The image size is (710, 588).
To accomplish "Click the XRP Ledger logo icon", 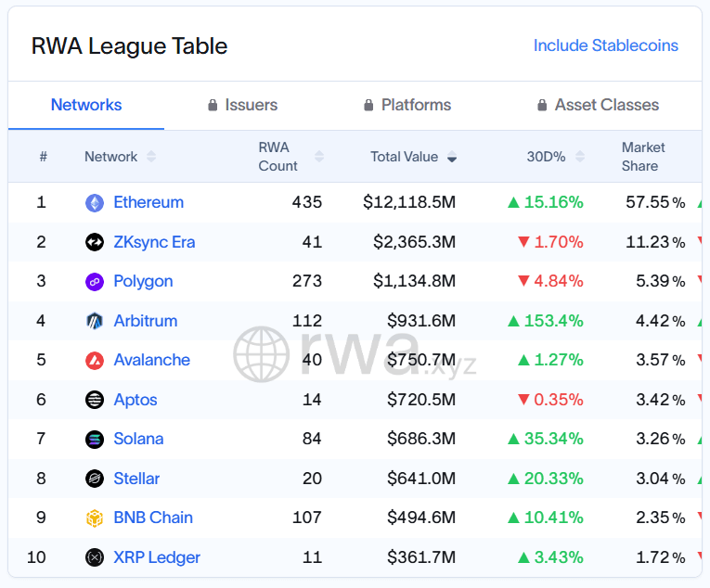I will [x=95, y=557].
